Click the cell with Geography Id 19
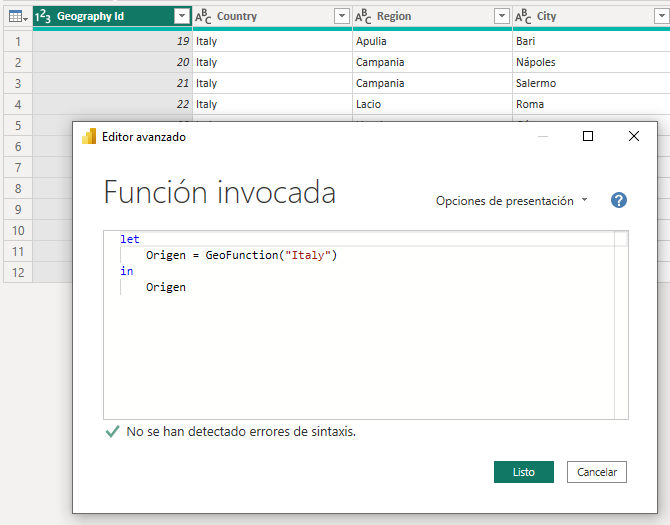 coord(112,41)
